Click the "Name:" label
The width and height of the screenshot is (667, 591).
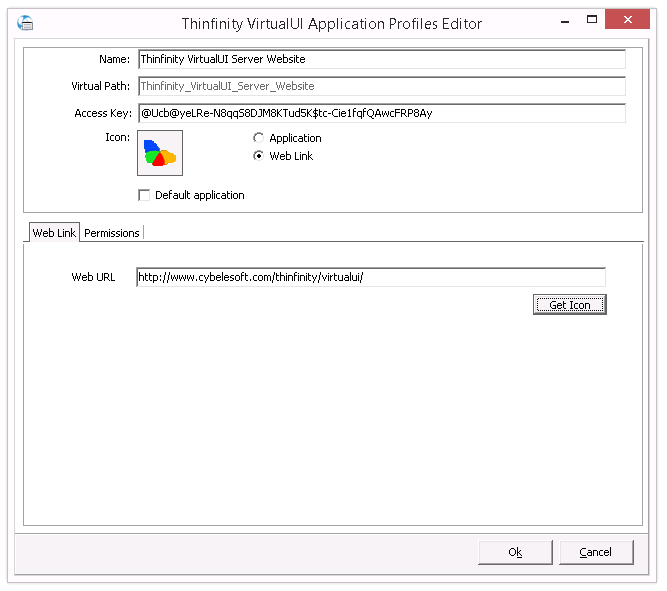(114, 59)
